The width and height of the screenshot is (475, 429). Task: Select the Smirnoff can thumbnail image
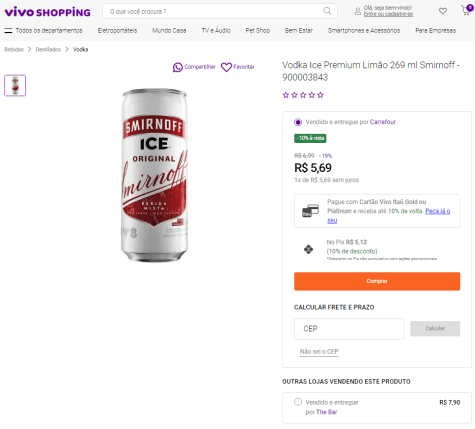[15, 86]
